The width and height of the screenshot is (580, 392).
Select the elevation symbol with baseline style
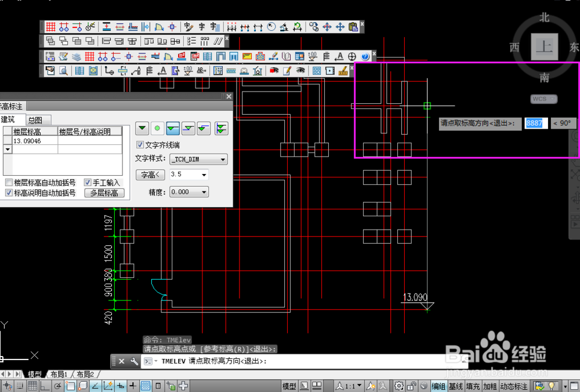tap(173, 128)
